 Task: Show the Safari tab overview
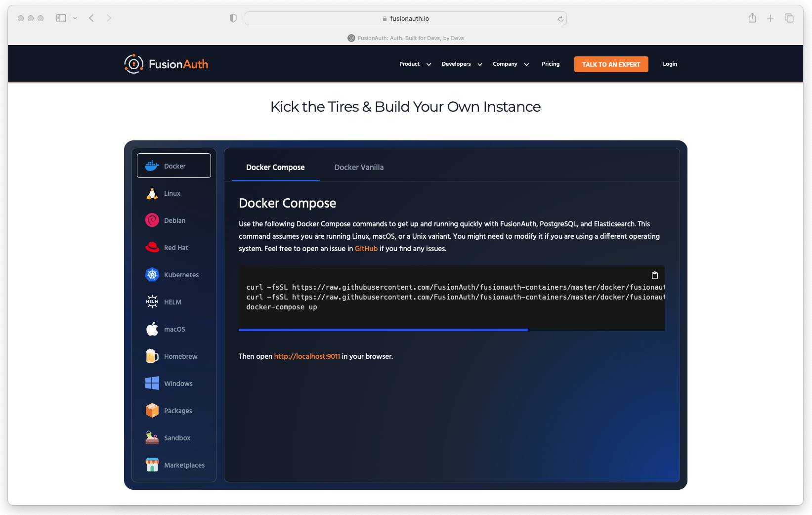tap(789, 18)
